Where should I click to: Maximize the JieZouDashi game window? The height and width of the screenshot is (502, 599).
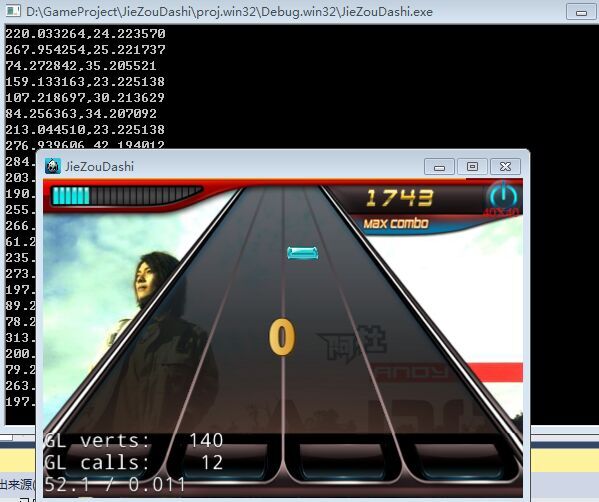point(472,167)
